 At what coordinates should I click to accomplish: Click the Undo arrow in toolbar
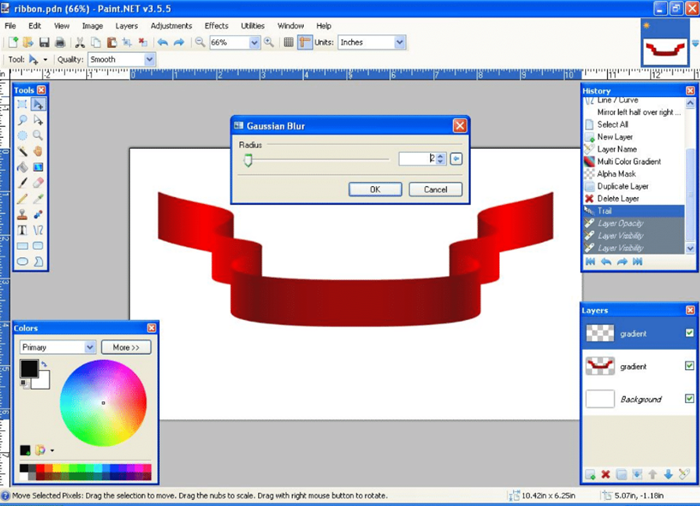[162, 42]
